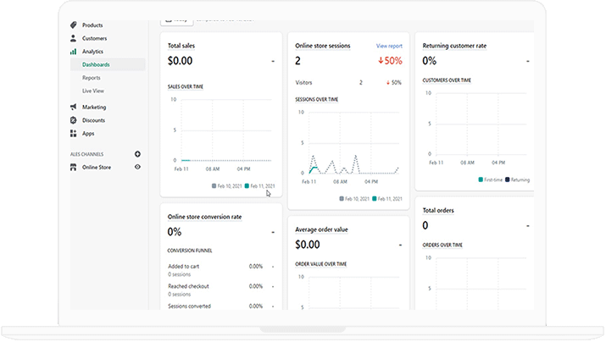
Task: Open the Today date range picker
Action: 175,19
